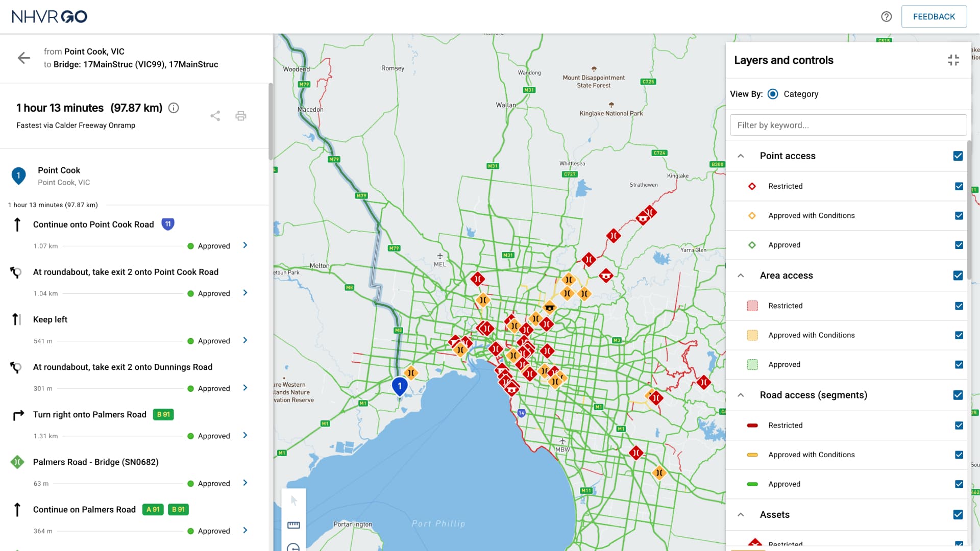Click 'Fastest via Calder Freeway Onramp' text
Image resolution: width=980 pixels, height=551 pixels.
(76, 126)
